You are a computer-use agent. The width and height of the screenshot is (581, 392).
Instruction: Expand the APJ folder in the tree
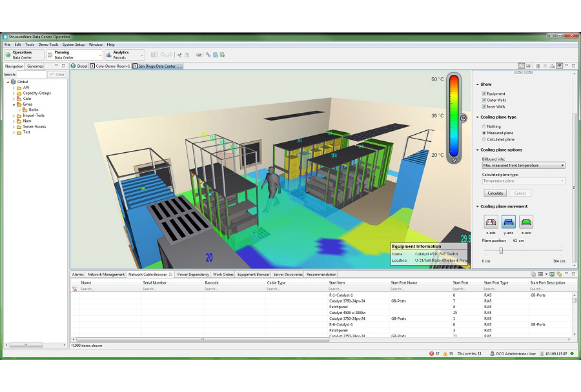[14, 88]
